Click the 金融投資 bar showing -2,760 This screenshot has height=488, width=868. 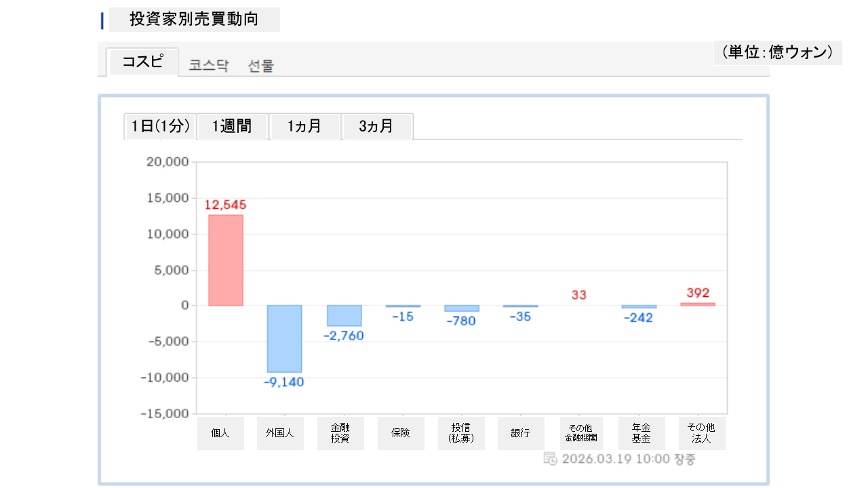pos(344,315)
